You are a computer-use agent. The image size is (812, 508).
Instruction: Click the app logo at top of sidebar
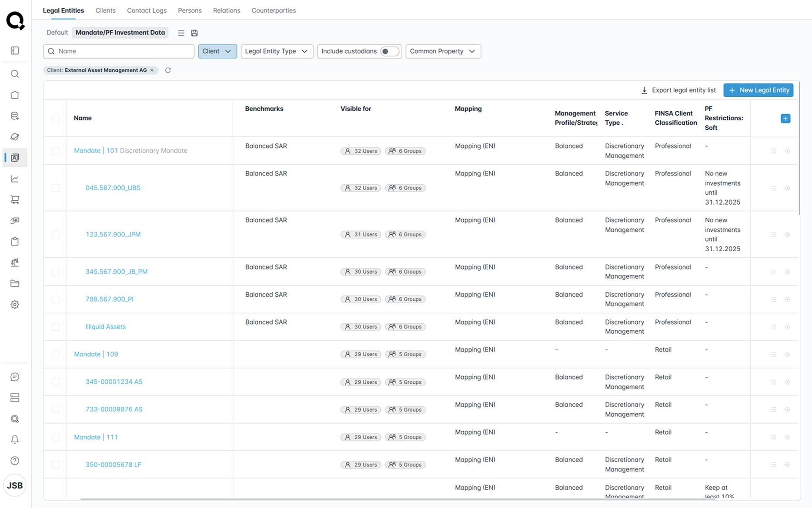15,20
